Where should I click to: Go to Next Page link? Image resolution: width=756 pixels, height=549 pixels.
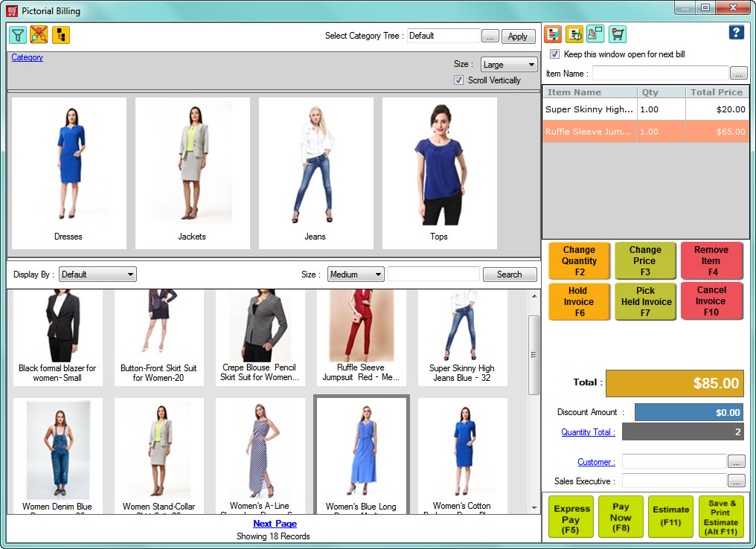click(x=275, y=524)
